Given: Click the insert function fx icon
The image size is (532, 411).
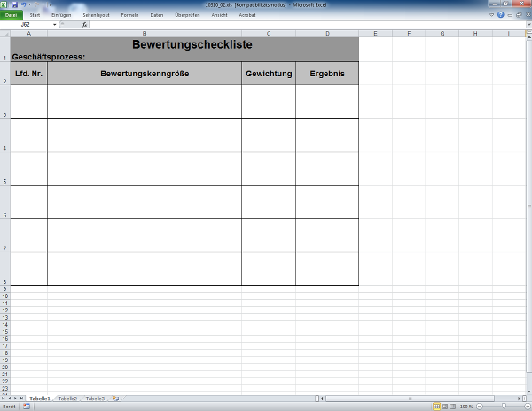Looking at the screenshot, I should pyautogui.click(x=84, y=24).
